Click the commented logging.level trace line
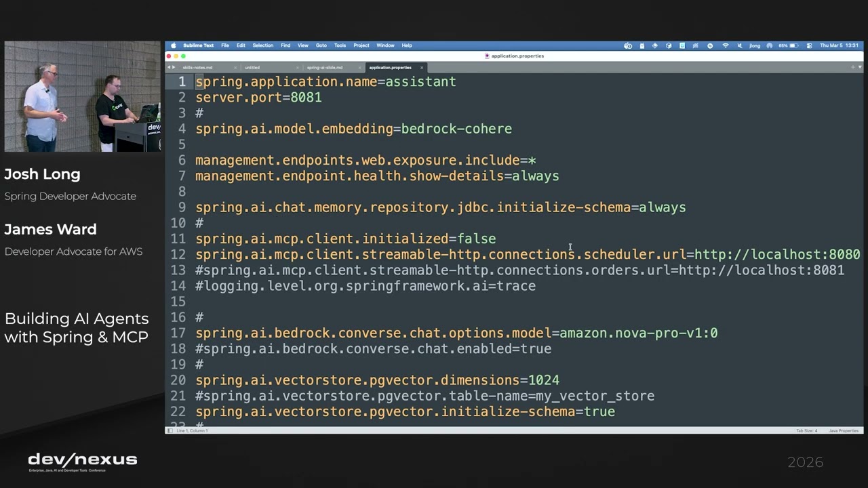This screenshot has width=868, height=488. pyautogui.click(x=366, y=286)
